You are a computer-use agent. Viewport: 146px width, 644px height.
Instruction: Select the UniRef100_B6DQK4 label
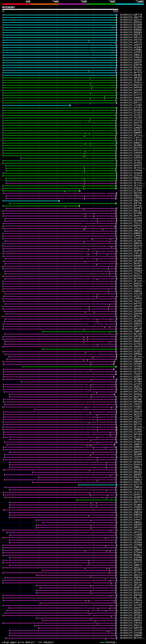(x=131, y=32)
